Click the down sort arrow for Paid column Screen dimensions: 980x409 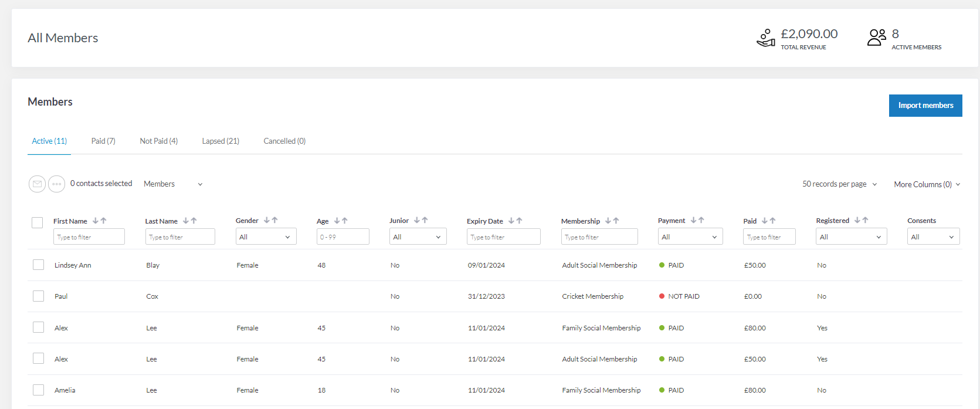coord(765,221)
